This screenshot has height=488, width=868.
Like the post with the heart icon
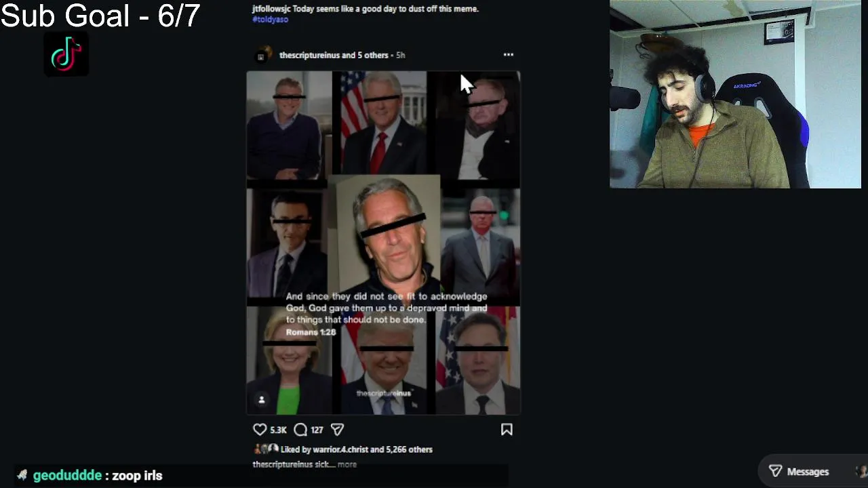pos(260,430)
